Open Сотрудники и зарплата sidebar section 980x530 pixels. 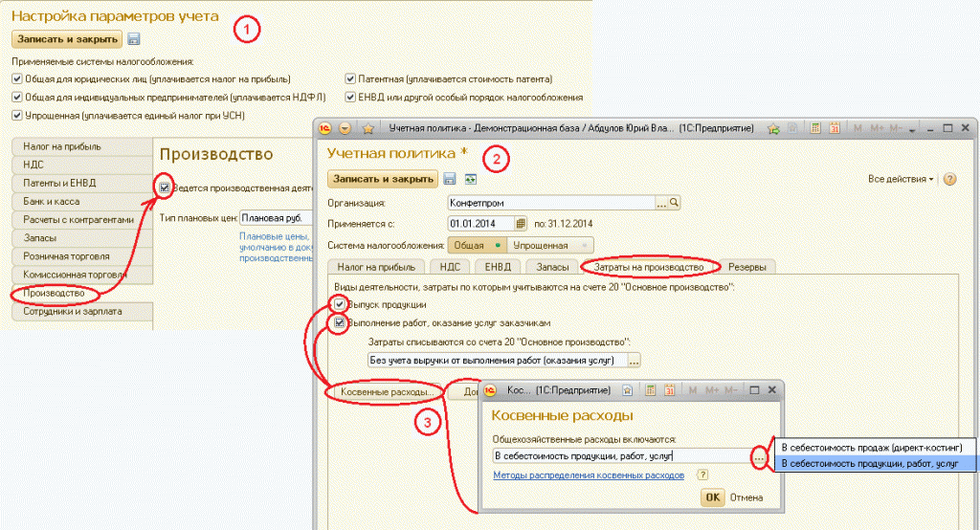(x=82, y=311)
